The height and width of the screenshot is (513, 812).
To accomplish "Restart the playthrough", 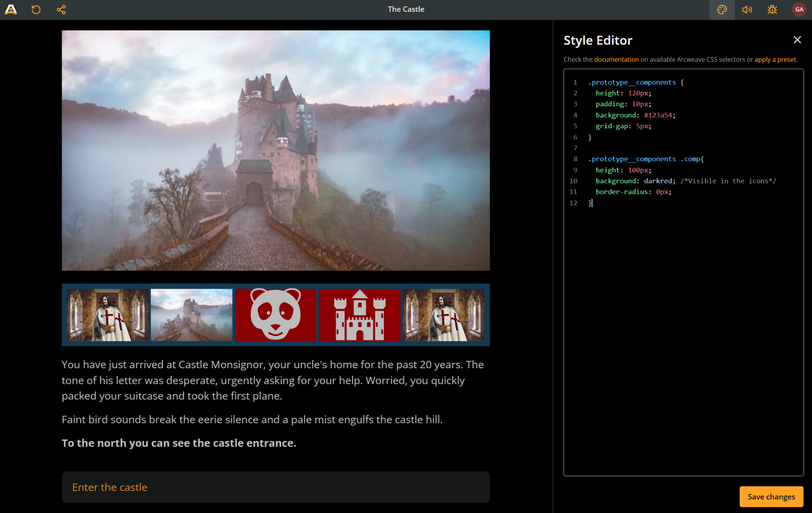I will [x=36, y=9].
